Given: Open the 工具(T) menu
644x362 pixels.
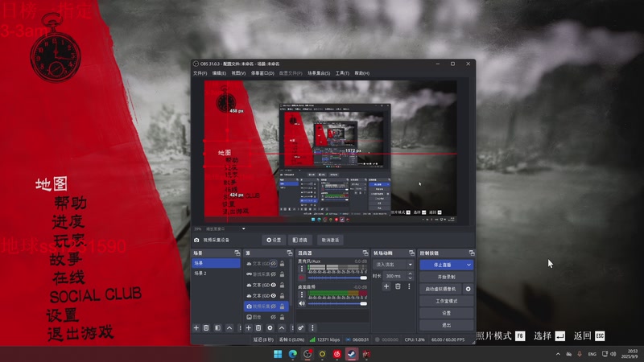Looking at the screenshot, I should pos(342,73).
